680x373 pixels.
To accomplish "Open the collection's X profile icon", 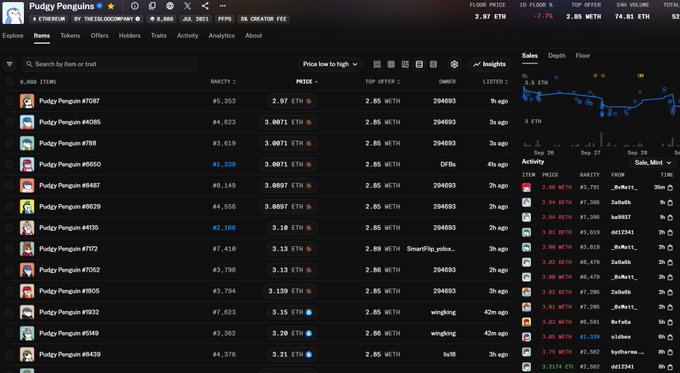I will [x=187, y=6].
